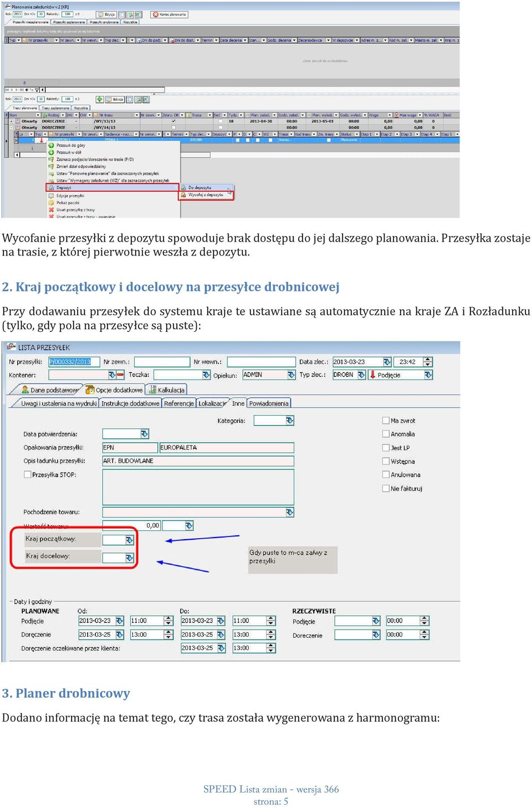Enable the Anomalia checkbox
The height and width of the screenshot is (808, 532).
point(386,434)
